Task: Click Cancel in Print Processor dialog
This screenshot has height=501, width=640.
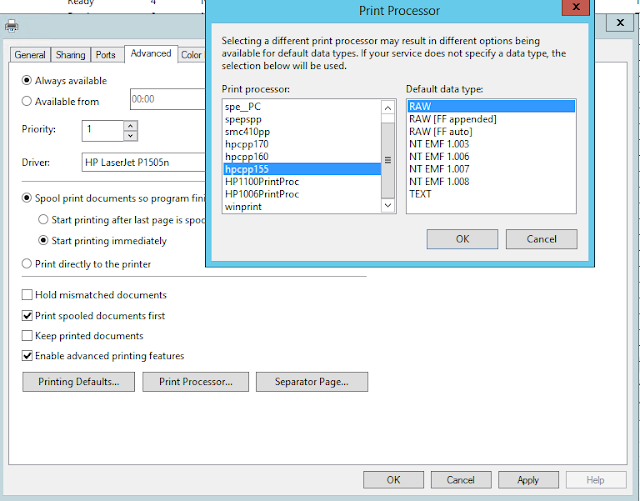Action: click(x=542, y=239)
